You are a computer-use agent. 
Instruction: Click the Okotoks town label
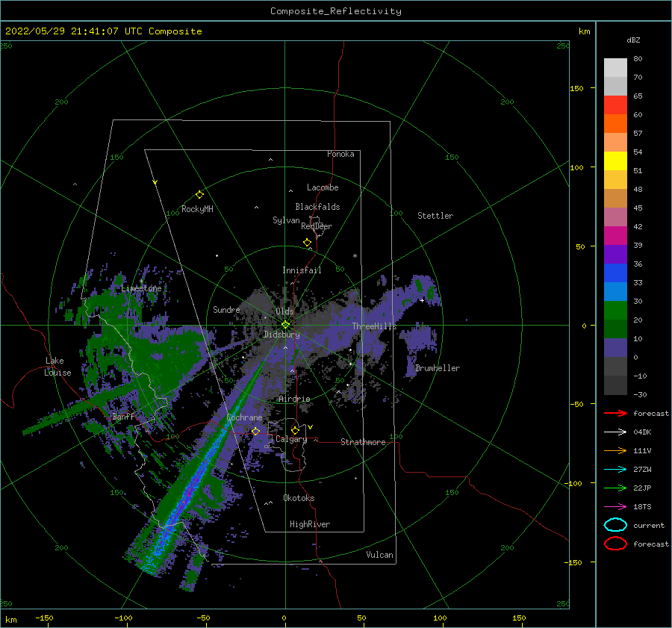tap(299, 498)
